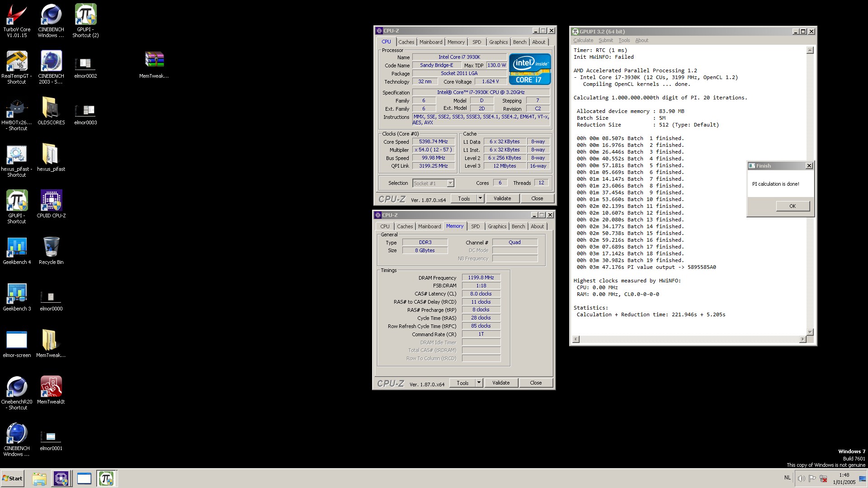
Task: Open the TurboV Core desktop shortcut
Action: 17,20
